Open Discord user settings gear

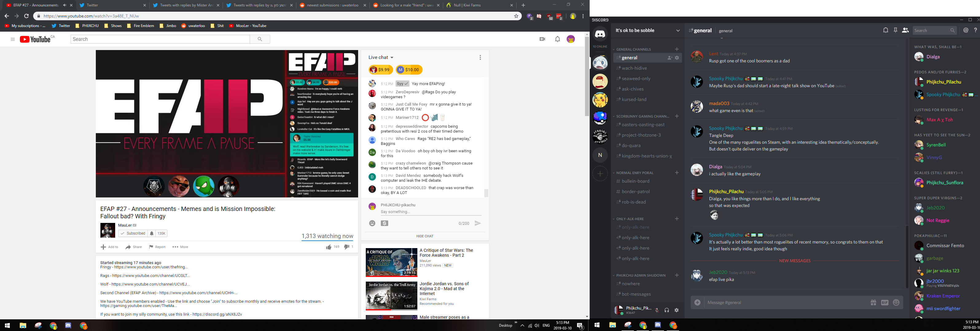[x=676, y=310]
